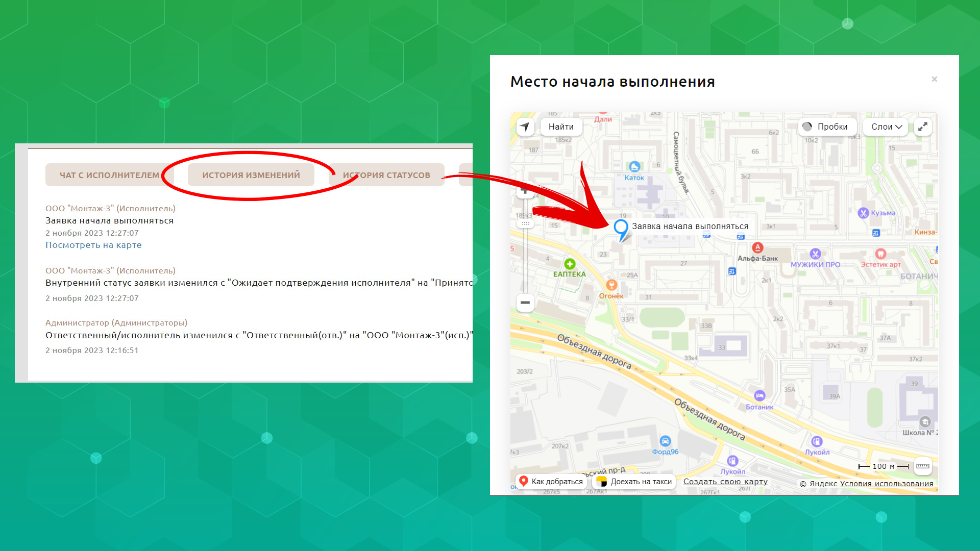Click the zoom slider handle on map
This screenshot has width=980, height=551.
525,223
